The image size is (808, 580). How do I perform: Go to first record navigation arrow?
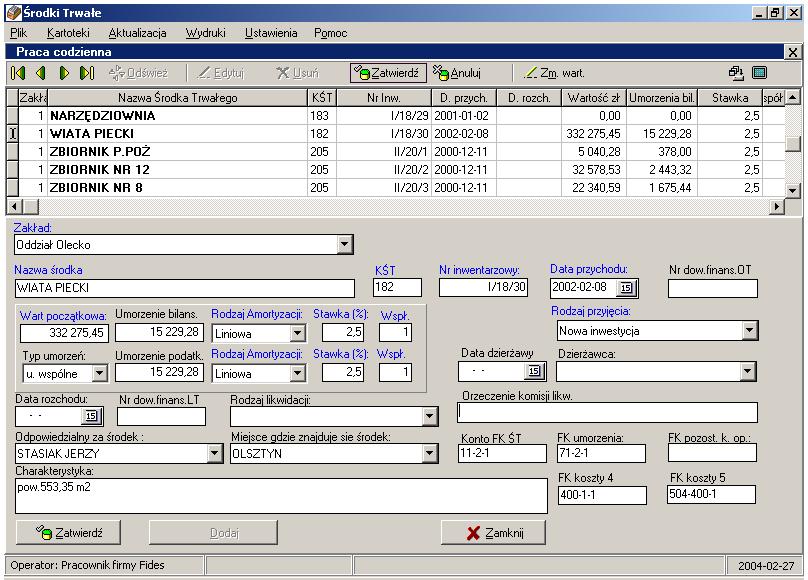18,73
